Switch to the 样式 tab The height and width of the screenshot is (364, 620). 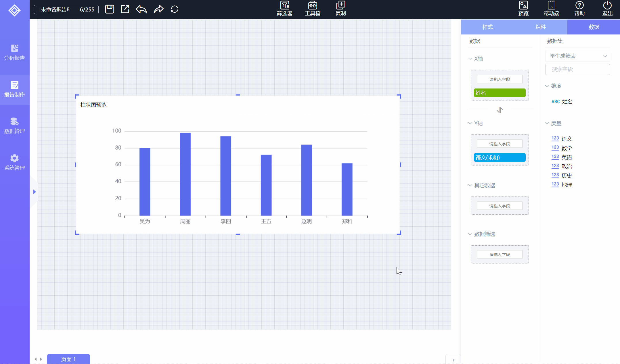pyautogui.click(x=487, y=27)
